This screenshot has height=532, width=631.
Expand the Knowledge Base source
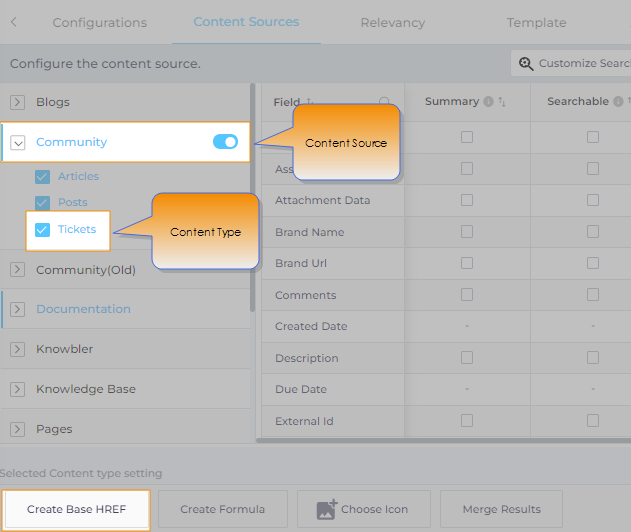pyautogui.click(x=17, y=389)
